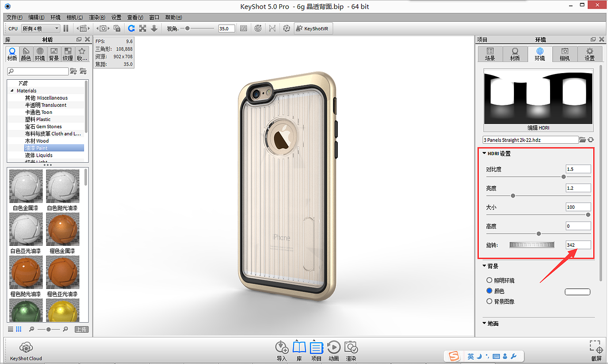
Task: Click the performance mode icon beside pause
Action: pyautogui.click(x=83, y=28)
